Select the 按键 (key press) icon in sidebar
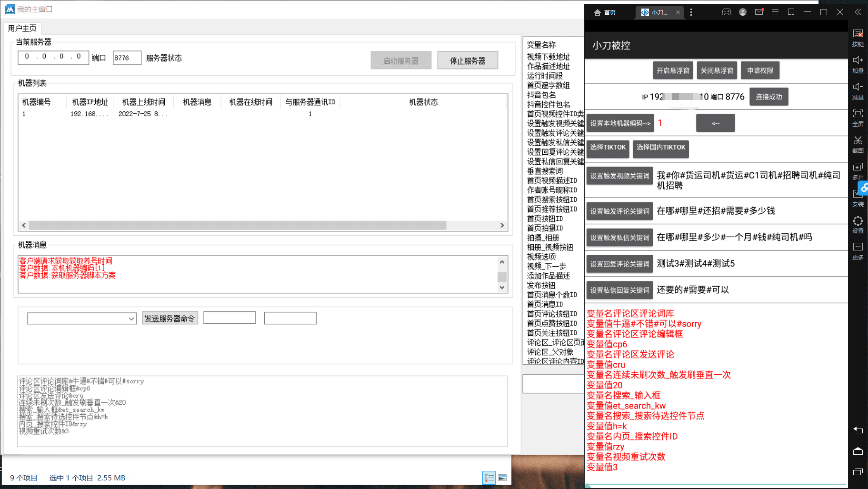Viewport: 868px width, 489px height. coord(858,34)
